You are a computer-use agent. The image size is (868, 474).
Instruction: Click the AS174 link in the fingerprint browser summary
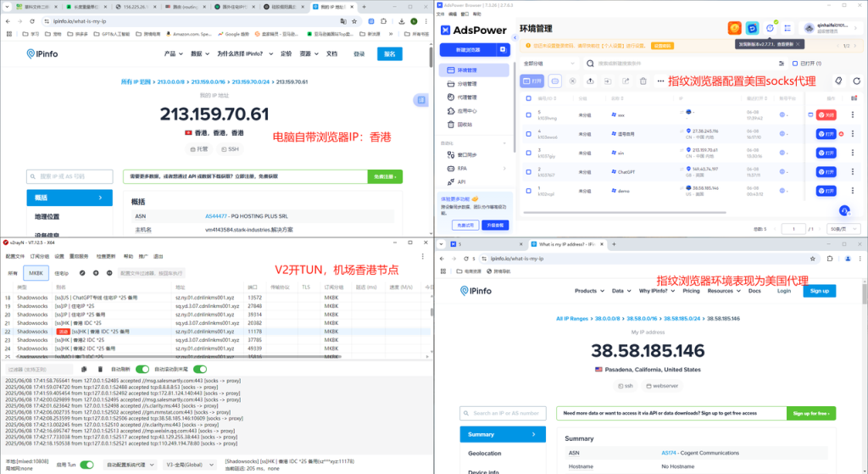coord(668,453)
